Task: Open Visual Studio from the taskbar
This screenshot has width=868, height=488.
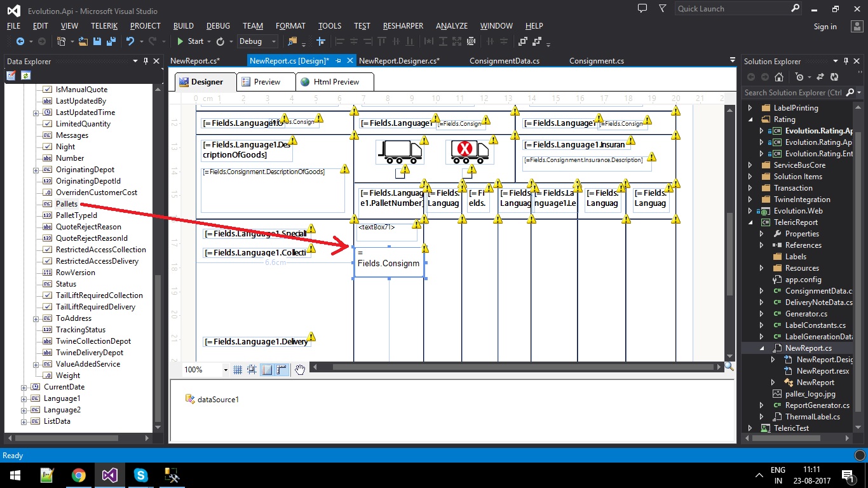Action: tap(109, 475)
